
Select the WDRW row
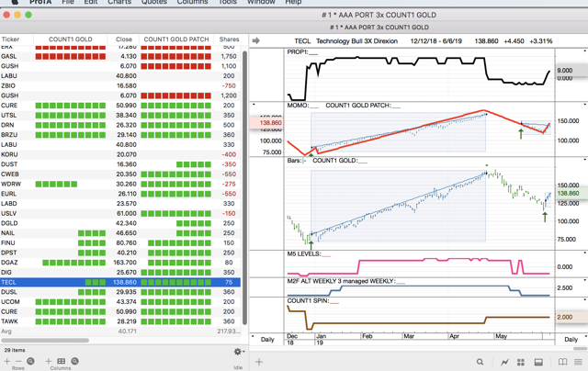120,184
